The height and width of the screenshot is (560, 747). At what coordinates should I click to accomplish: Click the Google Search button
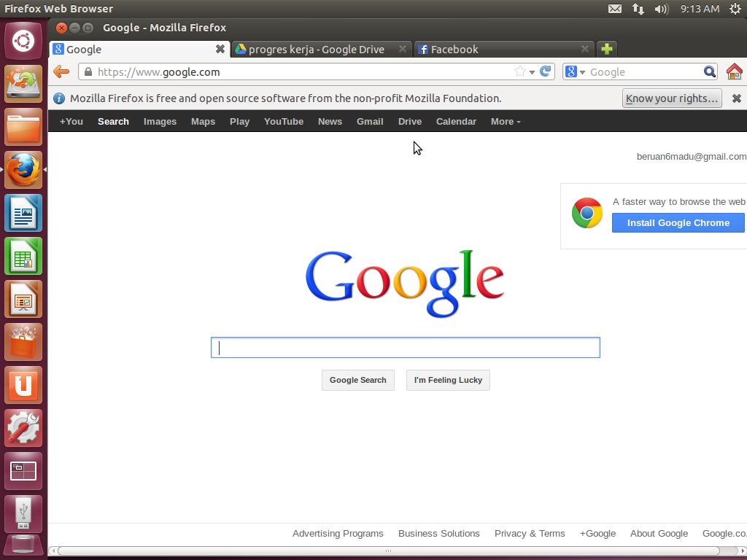click(x=357, y=380)
